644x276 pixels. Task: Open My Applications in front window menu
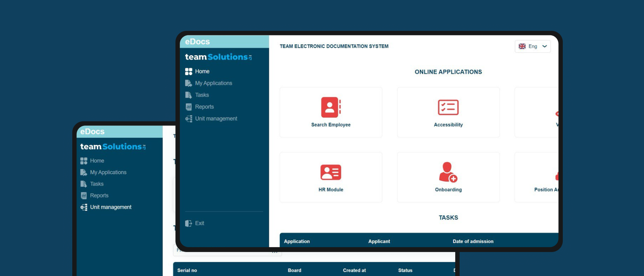(214, 83)
